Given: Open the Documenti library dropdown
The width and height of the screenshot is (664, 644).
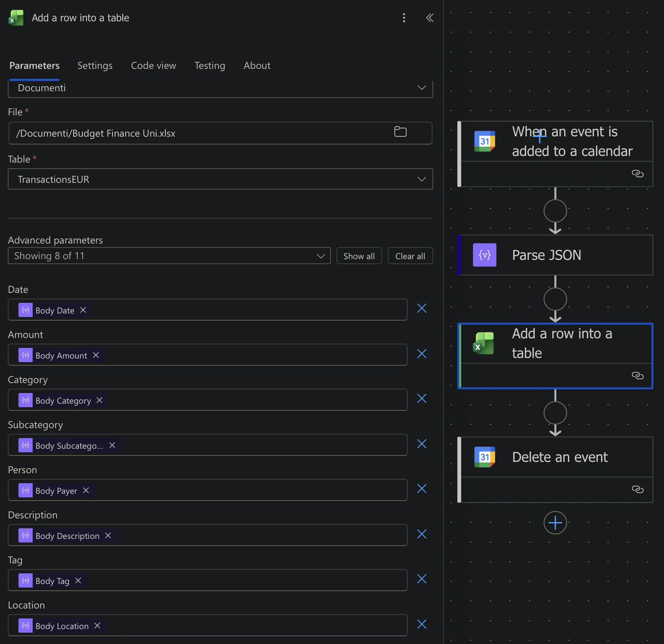Looking at the screenshot, I should [220, 88].
